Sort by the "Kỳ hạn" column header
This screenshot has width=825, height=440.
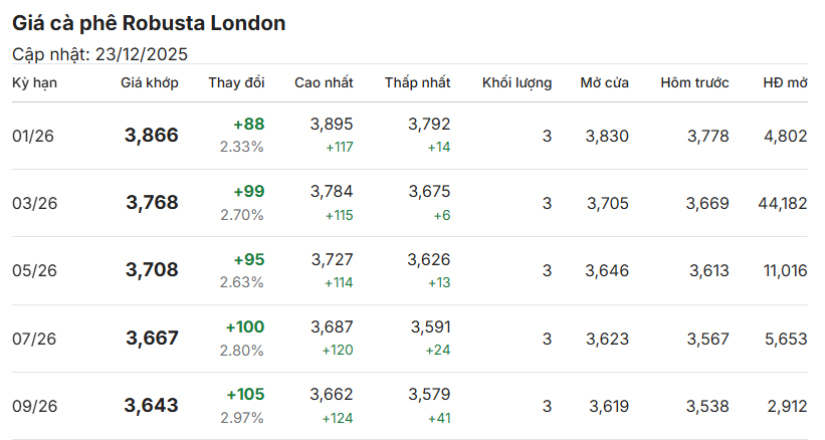[35, 82]
